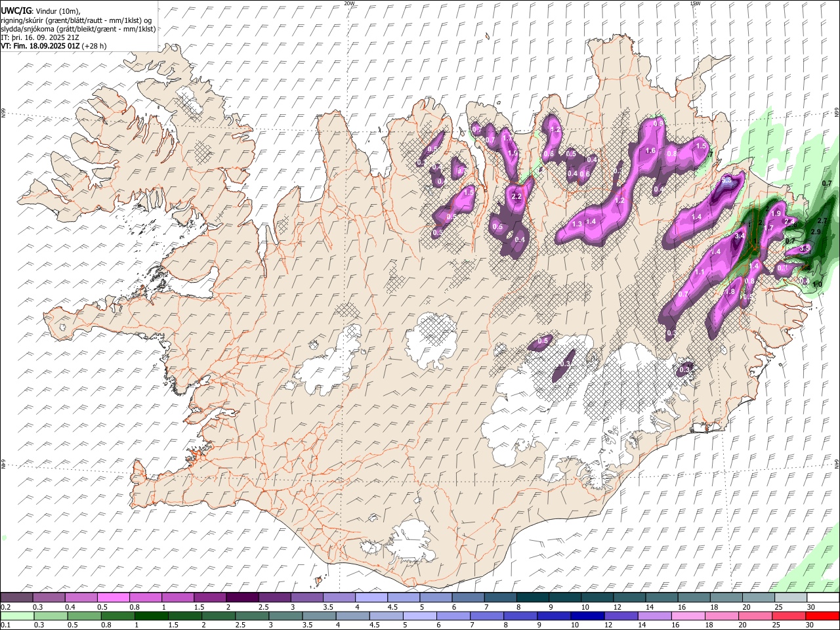Click the 1.0 rain value at the east coast
Image resolution: width=840 pixels, height=630 pixels.
(x=817, y=285)
